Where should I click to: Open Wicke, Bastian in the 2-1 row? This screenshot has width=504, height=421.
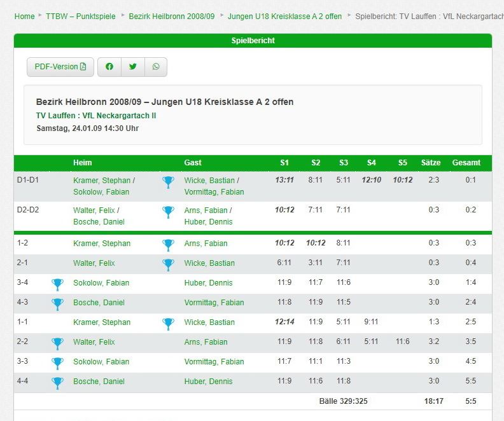coord(209,263)
